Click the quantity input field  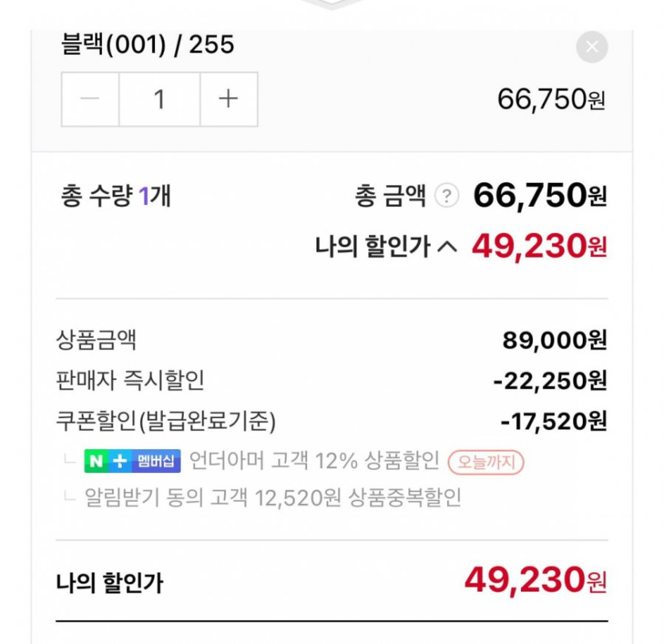coord(159,99)
